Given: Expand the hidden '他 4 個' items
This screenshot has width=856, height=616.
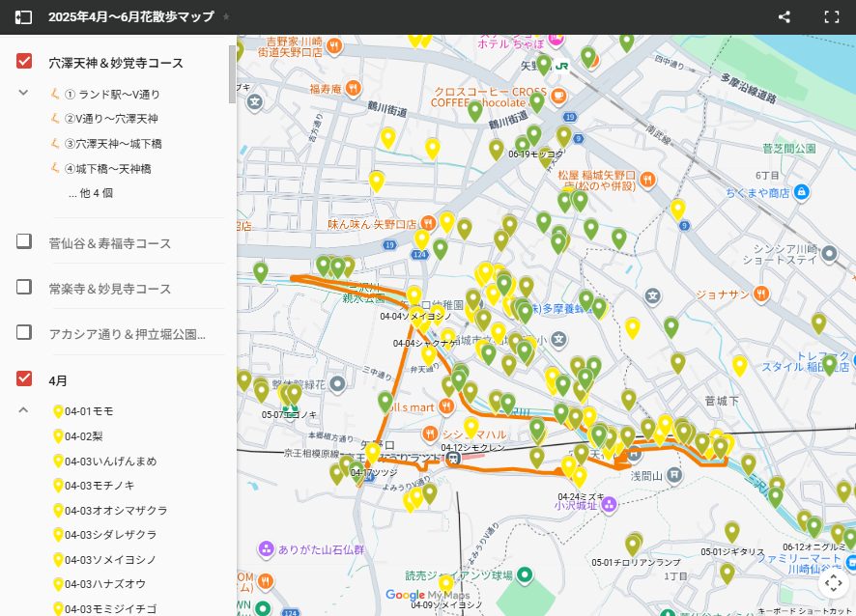Looking at the screenshot, I should 91,193.
